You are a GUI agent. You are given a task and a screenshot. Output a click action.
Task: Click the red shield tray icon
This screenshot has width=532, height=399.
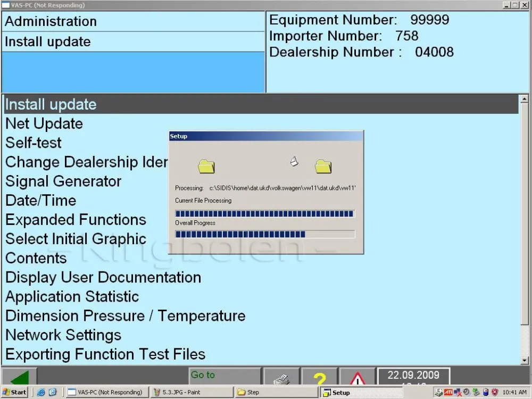(495, 393)
